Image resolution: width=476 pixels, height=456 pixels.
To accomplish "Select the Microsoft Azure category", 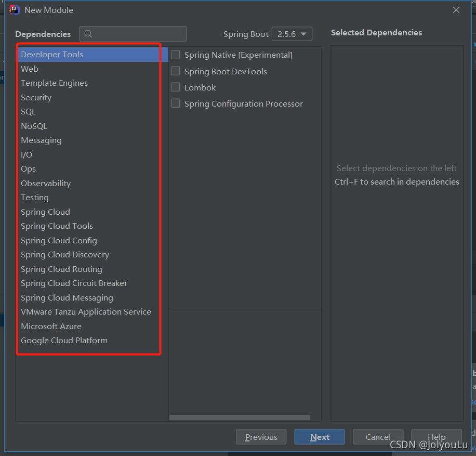I will [x=92, y=326].
